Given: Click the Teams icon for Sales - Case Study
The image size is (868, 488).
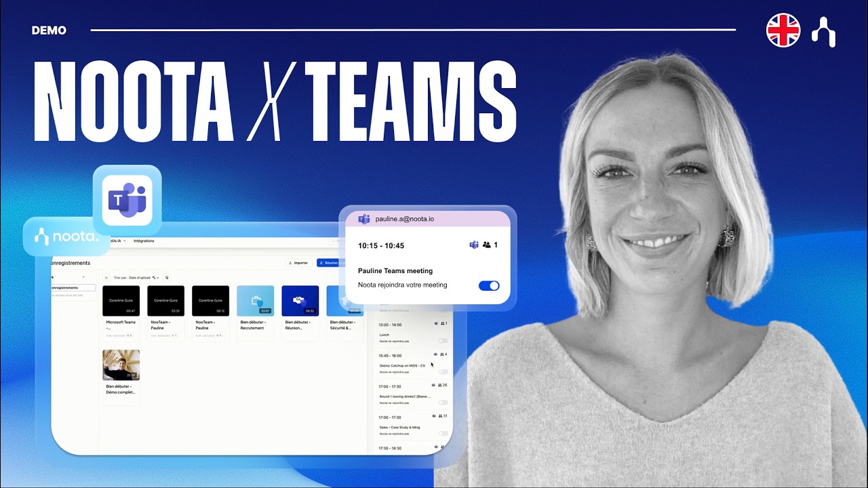Looking at the screenshot, I should 433,415.
